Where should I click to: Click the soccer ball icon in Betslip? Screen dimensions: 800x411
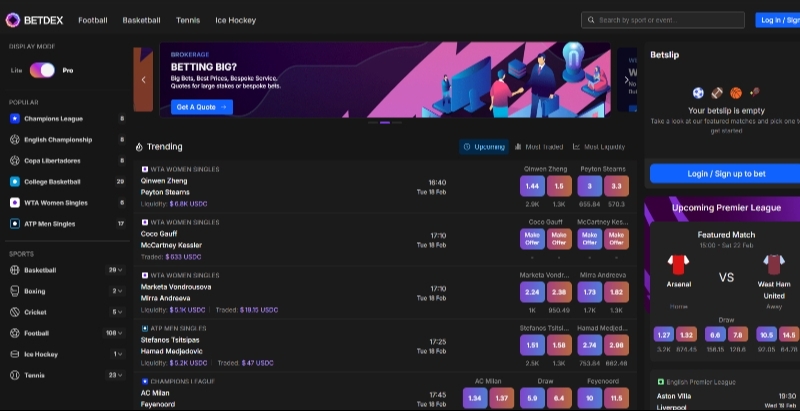coord(698,93)
